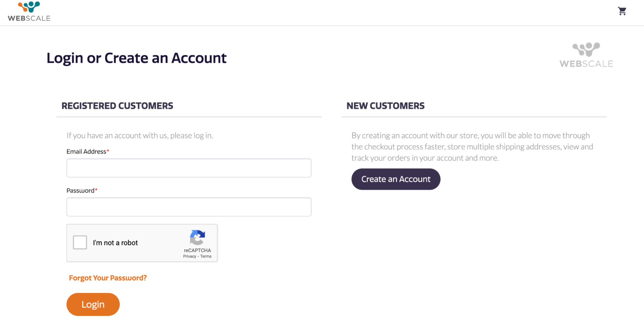Click the Webscale logo in the header
Screen dimensions: 644x333
[29, 12]
